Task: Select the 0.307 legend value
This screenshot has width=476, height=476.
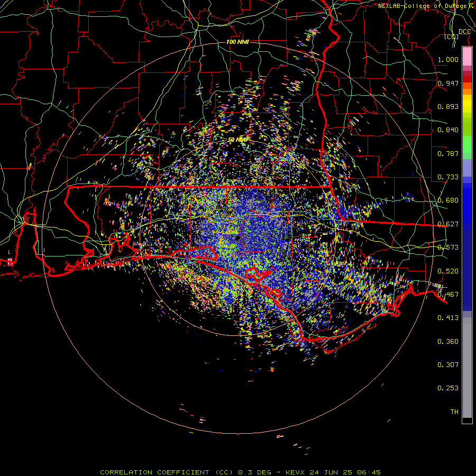Action: pyautogui.click(x=448, y=365)
